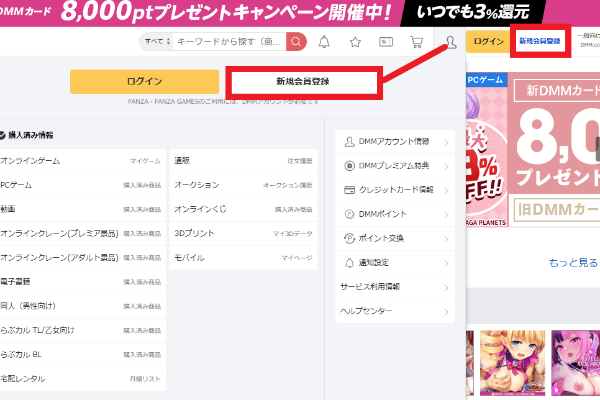Viewport: 600px width, 400px height.
Task: Expand the ヘルプセンター chevron arrow
Action: 446,311
